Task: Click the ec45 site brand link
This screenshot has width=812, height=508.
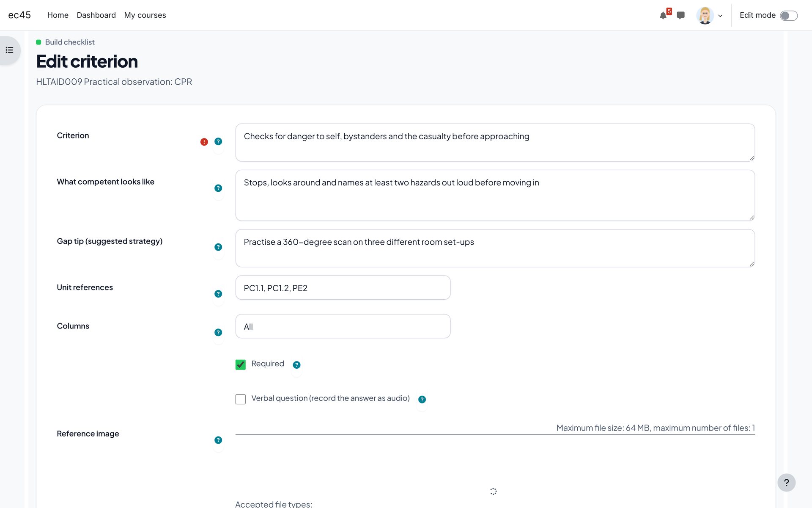Action: [x=19, y=15]
